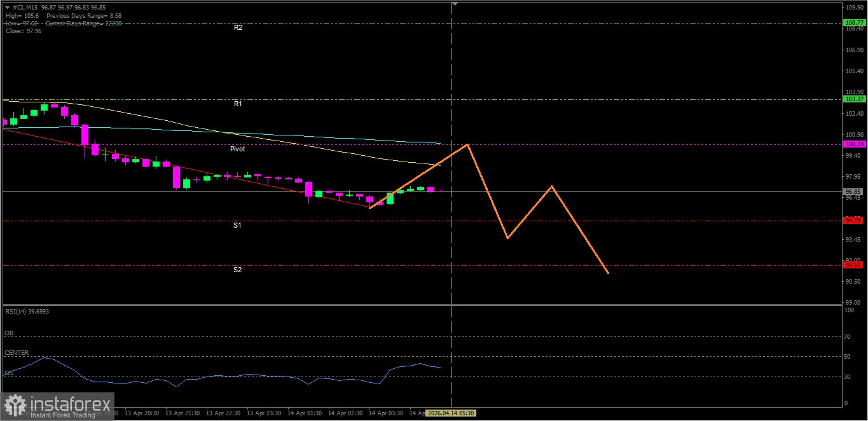Click the 103.37 price tag on the axis
Image resolution: width=868 pixels, height=421 pixels.
[853, 99]
